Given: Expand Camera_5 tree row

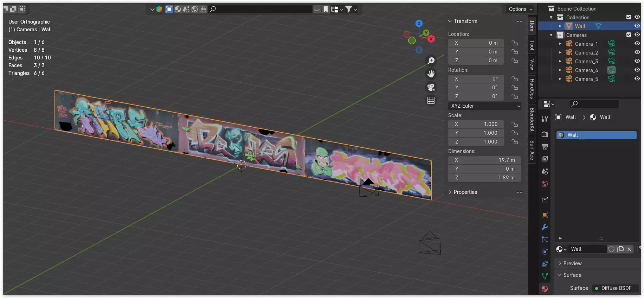Looking at the screenshot, I should tap(560, 79).
